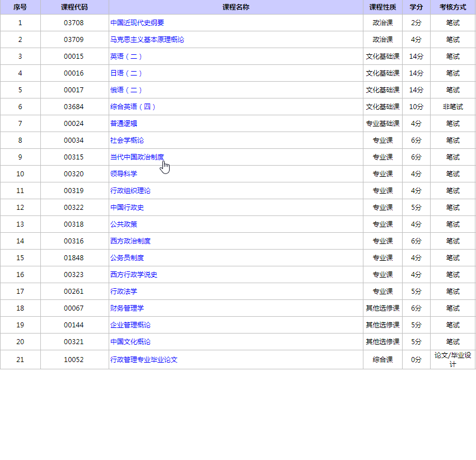Select course code 00144

coord(74,325)
